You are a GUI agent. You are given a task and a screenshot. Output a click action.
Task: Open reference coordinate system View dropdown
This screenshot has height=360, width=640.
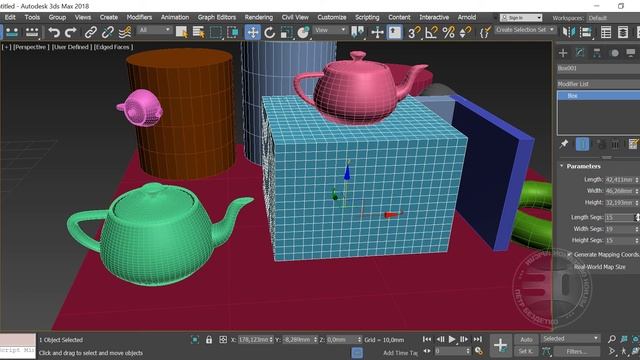pyautogui.click(x=330, y=30)
